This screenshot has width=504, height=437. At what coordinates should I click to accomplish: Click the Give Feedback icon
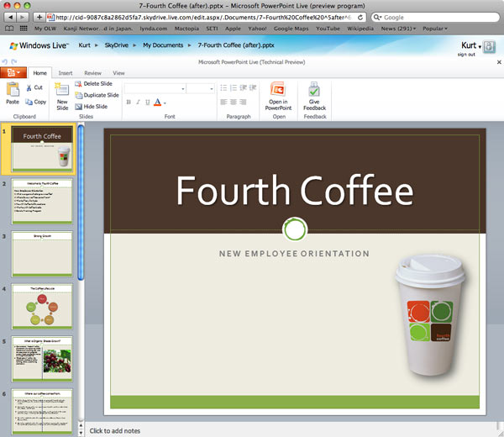coord(314,90)
